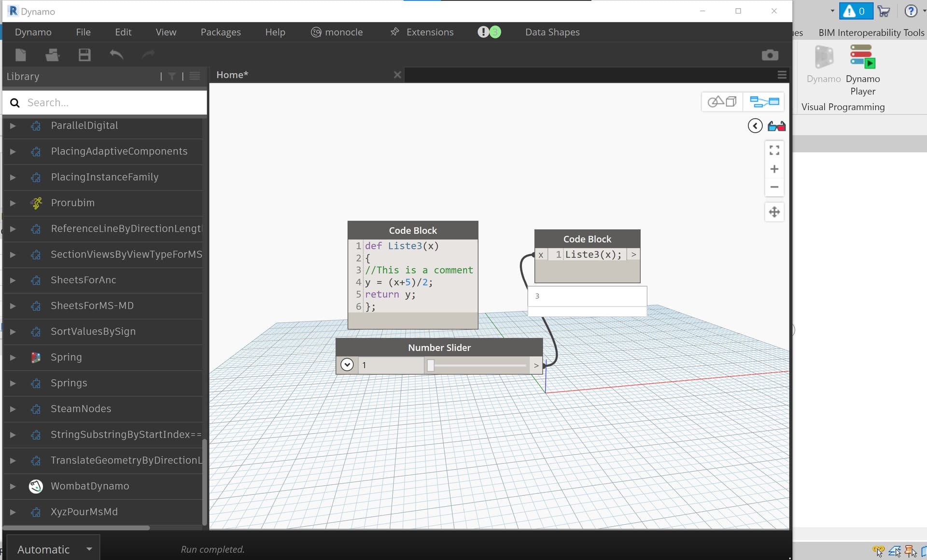Open the Automatic run mode dropdown
The width and height of the screenshot is (927, 560).
(x=89, y=549)
